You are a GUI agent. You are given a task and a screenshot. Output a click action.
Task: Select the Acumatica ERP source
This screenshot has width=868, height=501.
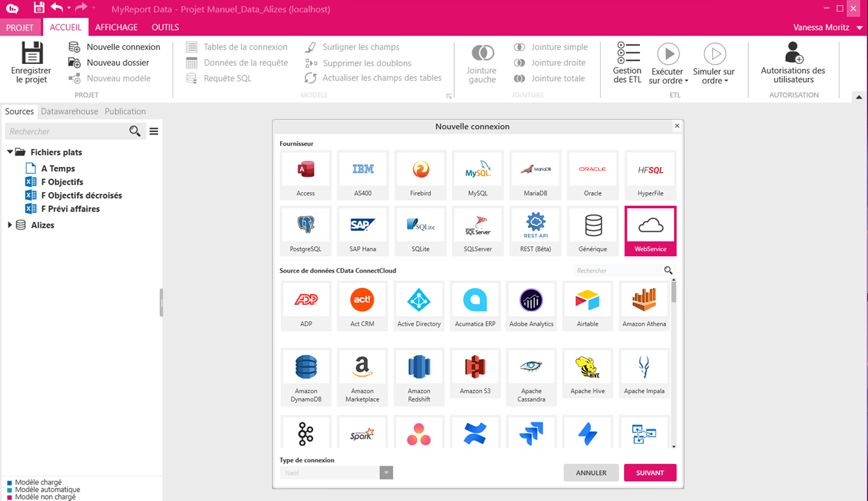tap(475, 305)
